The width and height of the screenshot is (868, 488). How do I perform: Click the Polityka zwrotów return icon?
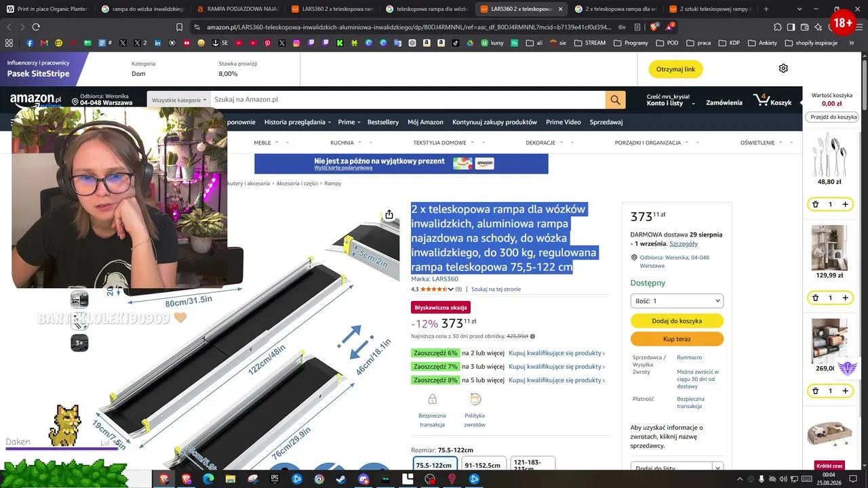[475, 399]
